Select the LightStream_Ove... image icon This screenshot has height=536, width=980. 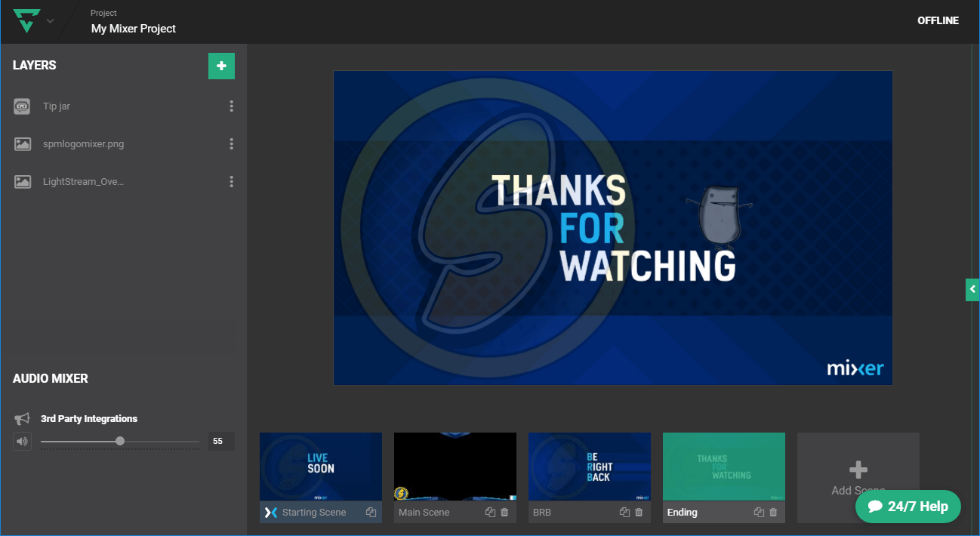click(x=23, y=182)
